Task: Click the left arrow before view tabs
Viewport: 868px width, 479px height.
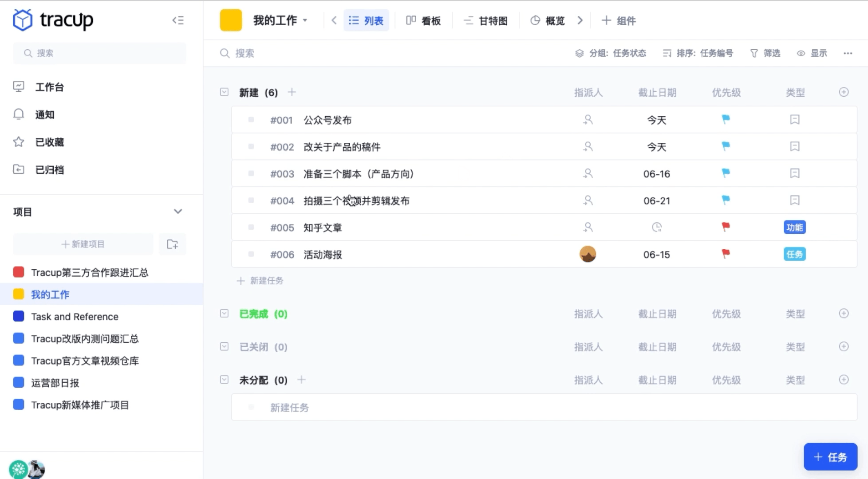Action: point(334,20)
